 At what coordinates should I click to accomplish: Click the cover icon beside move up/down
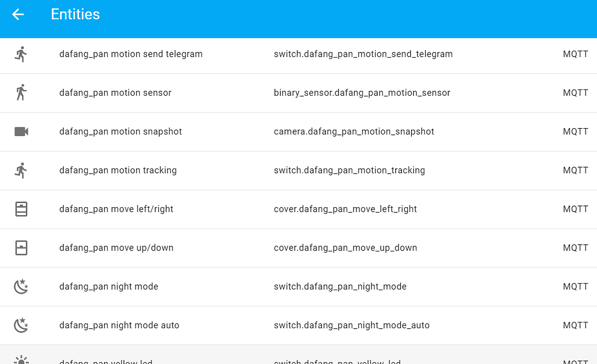point(21,247)
